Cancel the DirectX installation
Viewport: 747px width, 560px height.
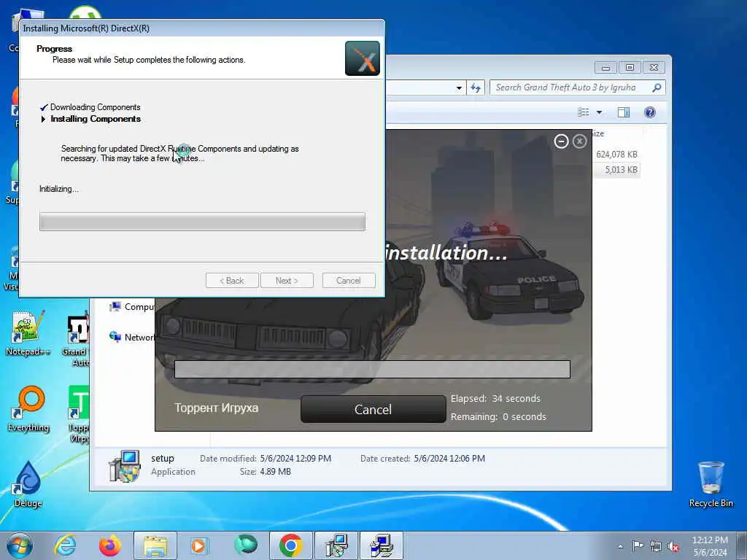coord(348,281)
